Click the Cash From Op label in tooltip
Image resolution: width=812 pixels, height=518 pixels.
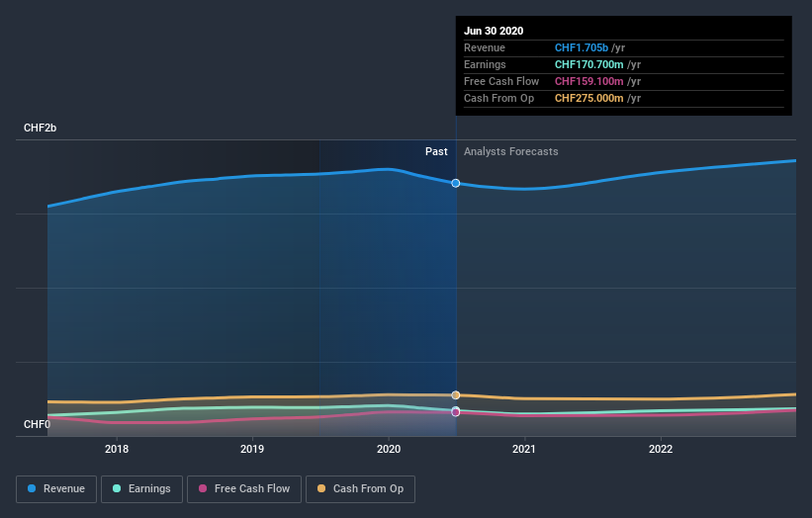click(498, 98)
